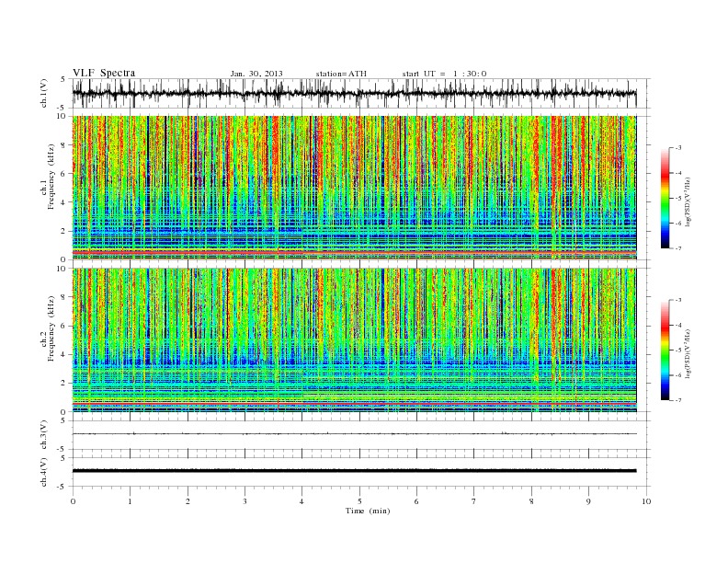
Task: Click the ch.1 spectrogram color bar
Action: [x=665, y=198]
